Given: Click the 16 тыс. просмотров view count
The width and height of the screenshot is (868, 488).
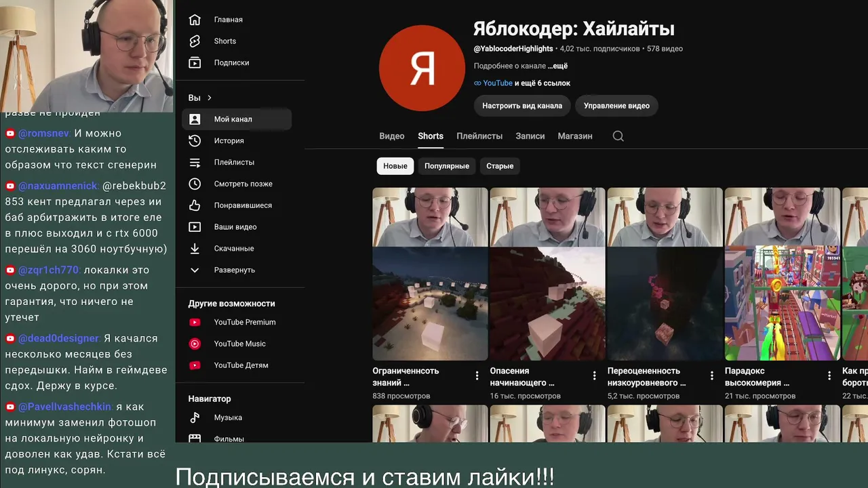Looking at the screenshot, I should pos(525,396).
